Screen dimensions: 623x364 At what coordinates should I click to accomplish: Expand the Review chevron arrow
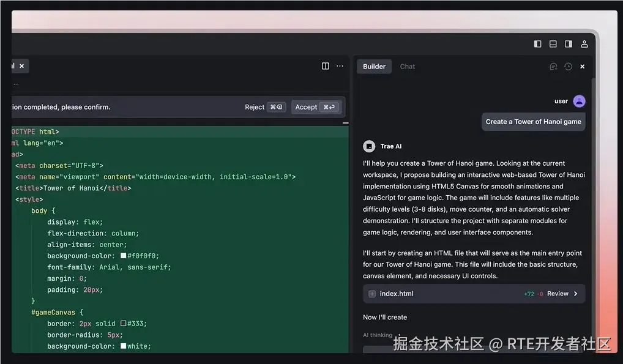(x=576, y=294)
